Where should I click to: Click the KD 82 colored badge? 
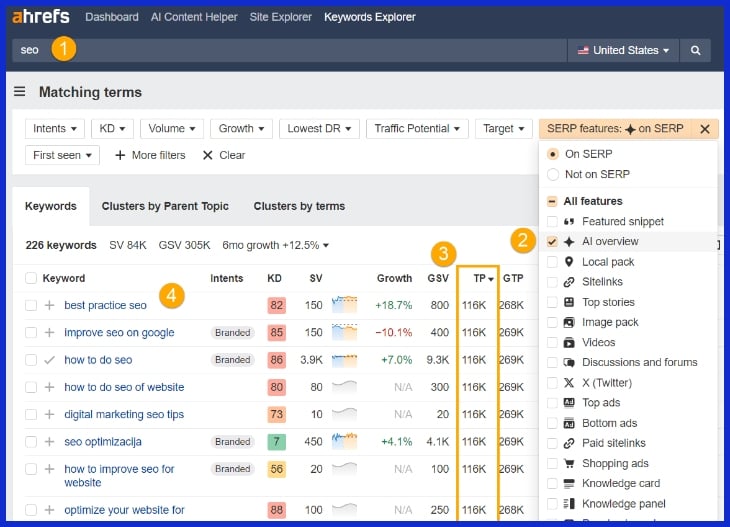tap(276, 305)
